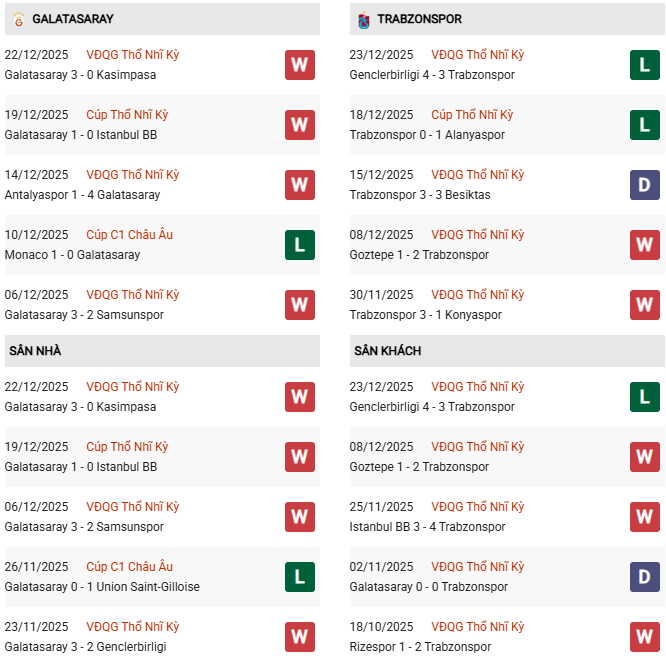Click win badge for Antalyaspor 1-4 Galatasaray
666x661 pixels.
pos(300,185)
